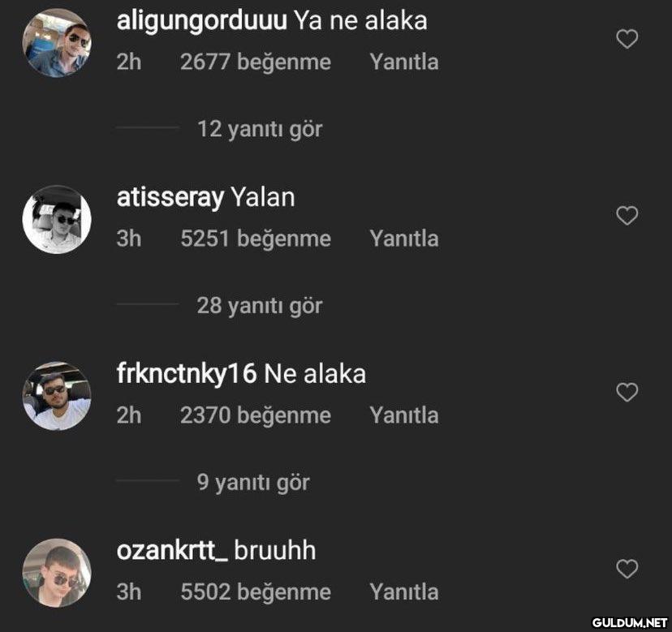Reply to ozankrtt_ via Yanıtla
The image size is (672, 632).
pyautogui.click(x=404, y=591)
